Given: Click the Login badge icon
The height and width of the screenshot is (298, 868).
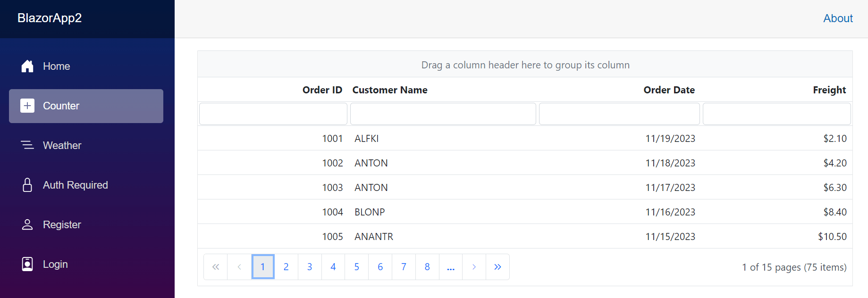Looking at the screenshot, I should [x=27, y=264].
